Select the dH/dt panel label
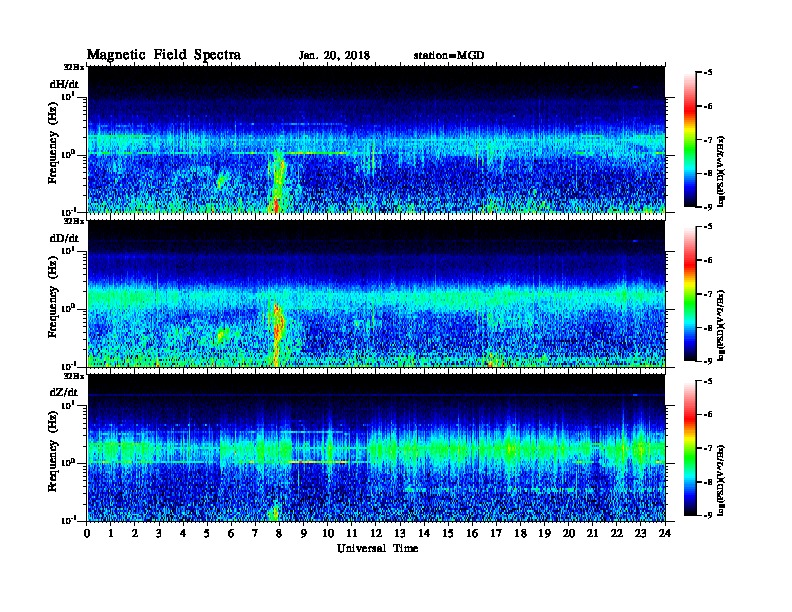Screen dimensions: 792x612 point(64,84)
